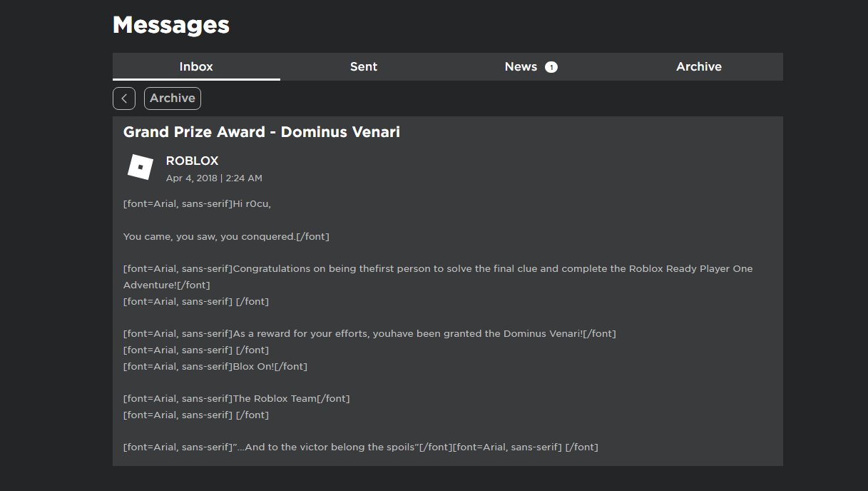868x491 pixels.
Task: Select the Messages page heading
Action: (x=171, y=25)
